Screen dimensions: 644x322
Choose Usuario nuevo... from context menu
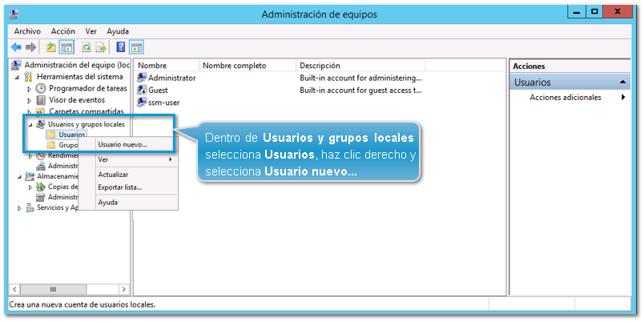click(x=128, y=144)
